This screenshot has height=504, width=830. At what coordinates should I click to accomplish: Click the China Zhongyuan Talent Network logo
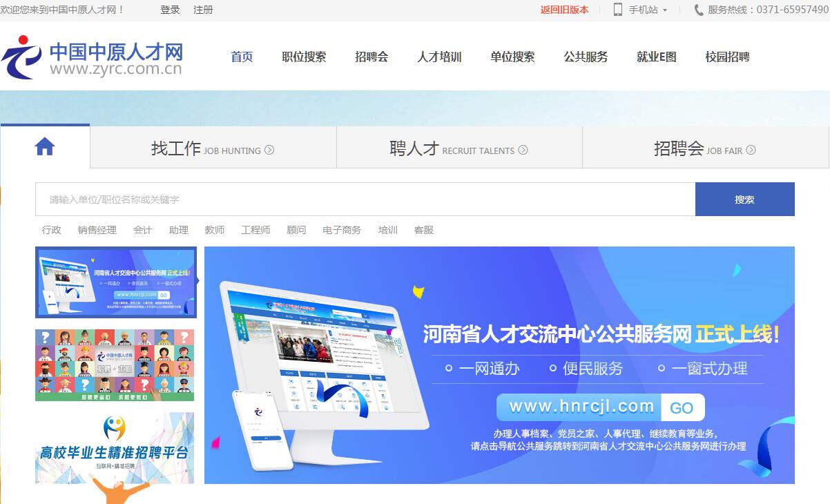click(92, 58)
